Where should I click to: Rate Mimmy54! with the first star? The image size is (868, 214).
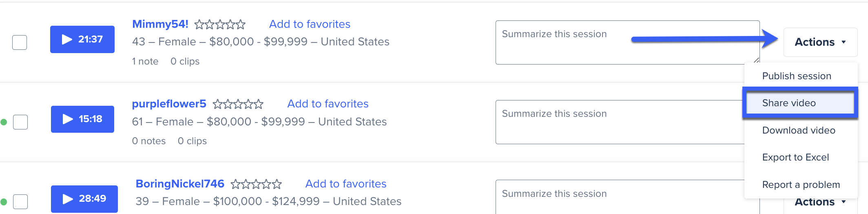tap(199, 25)
